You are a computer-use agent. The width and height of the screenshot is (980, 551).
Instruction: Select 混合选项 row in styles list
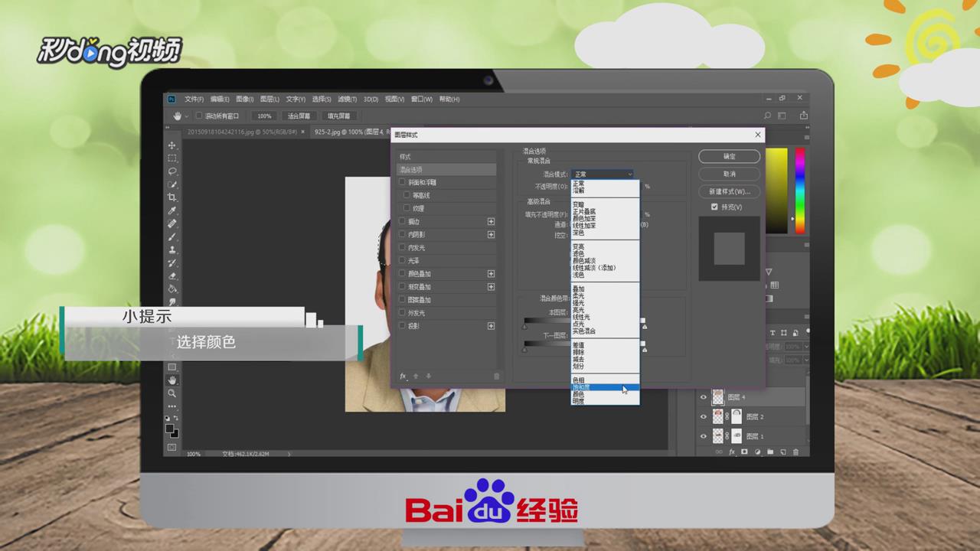coord(446,169)
